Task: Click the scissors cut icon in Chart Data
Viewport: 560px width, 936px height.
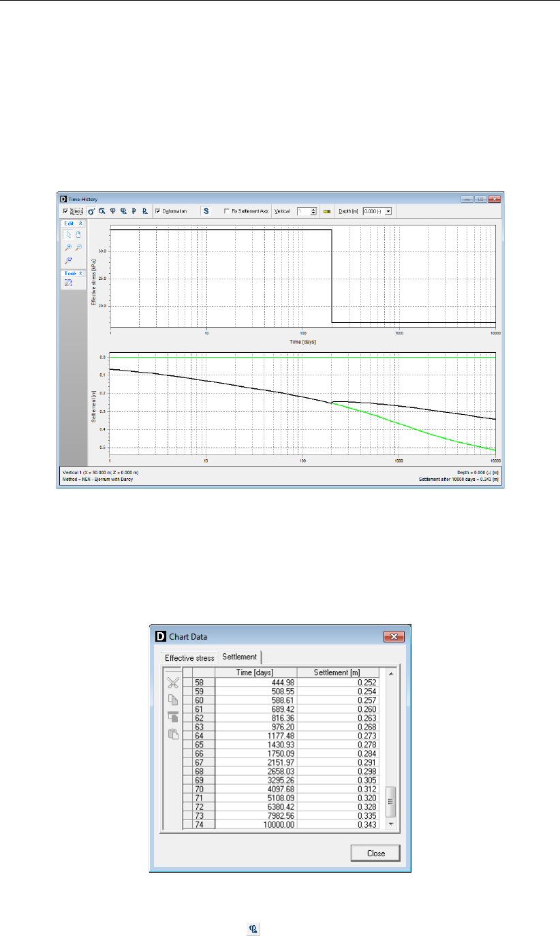Action: pyautogui.click(x=174, y=680)
